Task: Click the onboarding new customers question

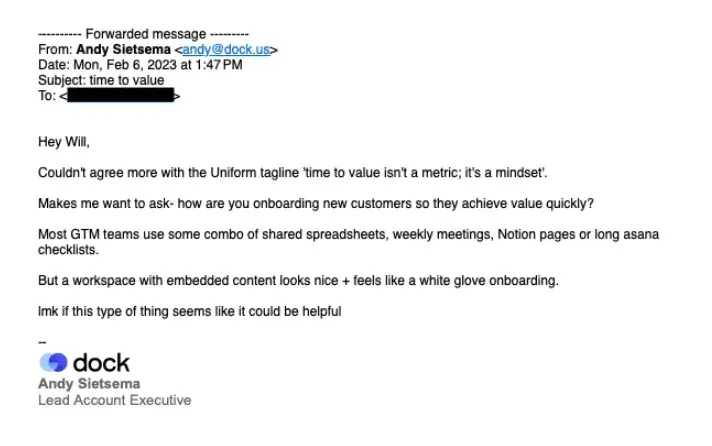Action: (x=316, y=203)
